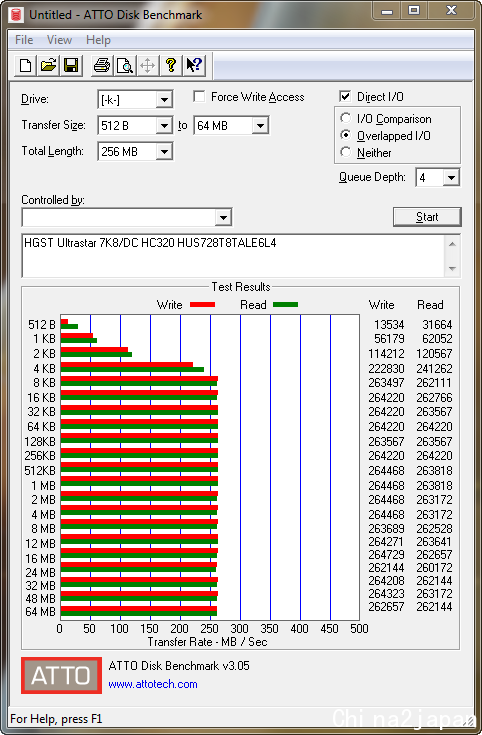Click inside the drive description text box
482x735 pixels.
coord(233,255)
